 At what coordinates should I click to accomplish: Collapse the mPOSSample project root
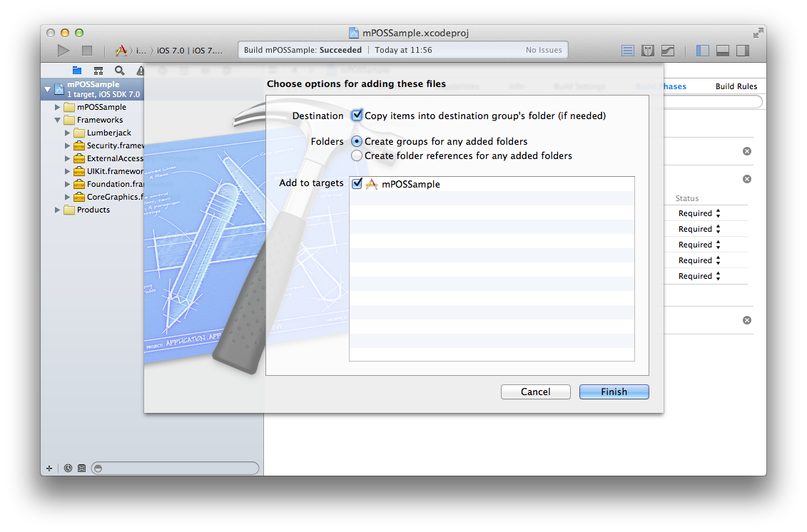[x=48, y=89]
